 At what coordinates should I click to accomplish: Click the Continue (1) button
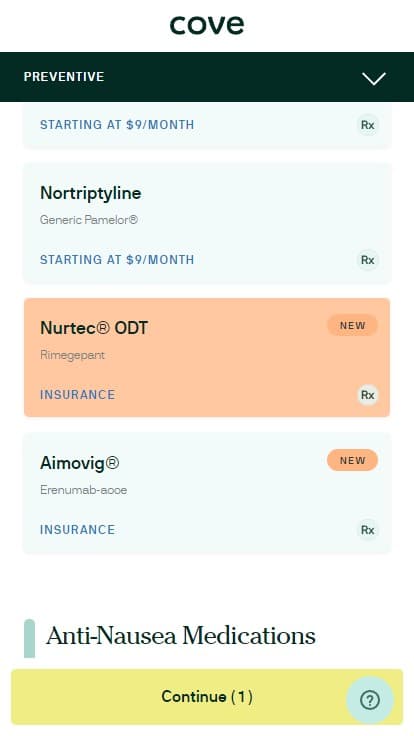click(x=207, y=697)
